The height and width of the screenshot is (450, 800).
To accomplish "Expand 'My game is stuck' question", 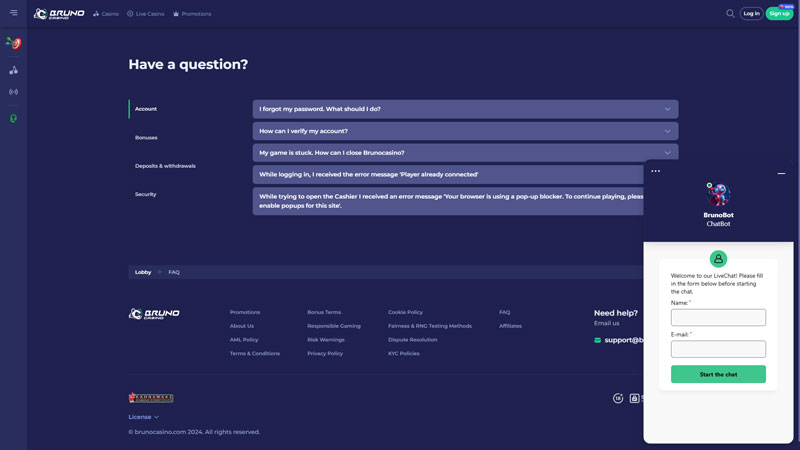I will [465, 153].
